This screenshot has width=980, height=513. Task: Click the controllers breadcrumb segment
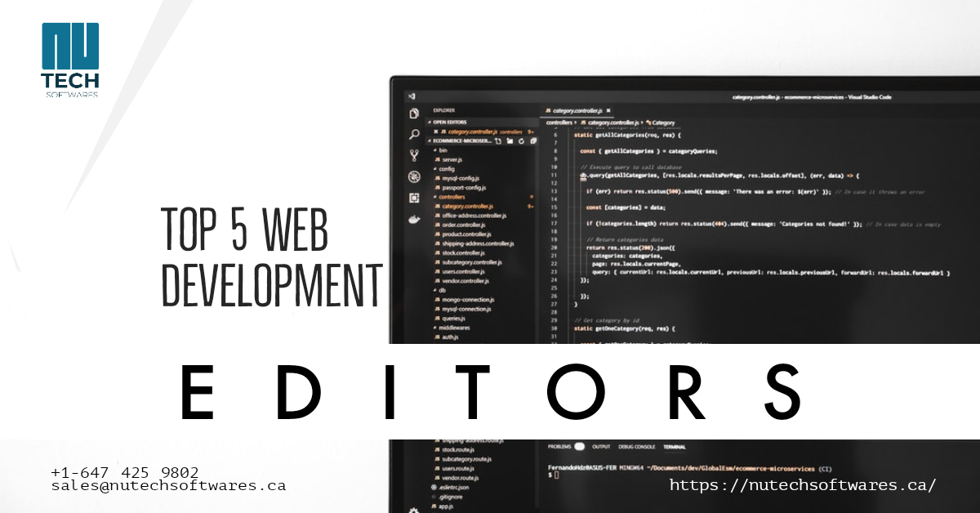pos(559,123)
